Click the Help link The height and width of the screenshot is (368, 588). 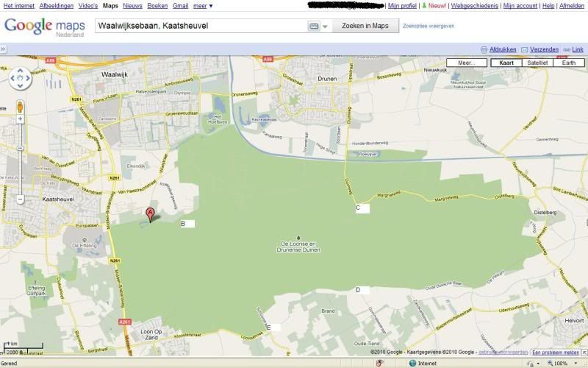click(x=548, y=6)
